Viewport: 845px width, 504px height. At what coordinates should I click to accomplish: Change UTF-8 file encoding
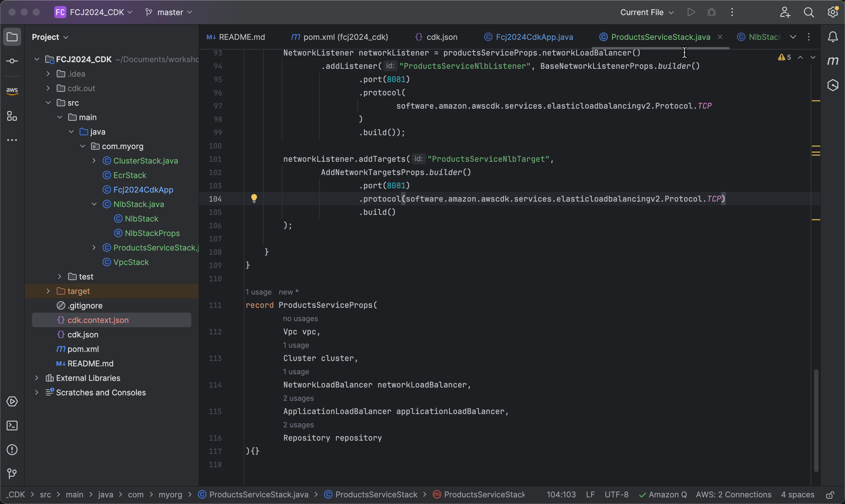(617, 495)
